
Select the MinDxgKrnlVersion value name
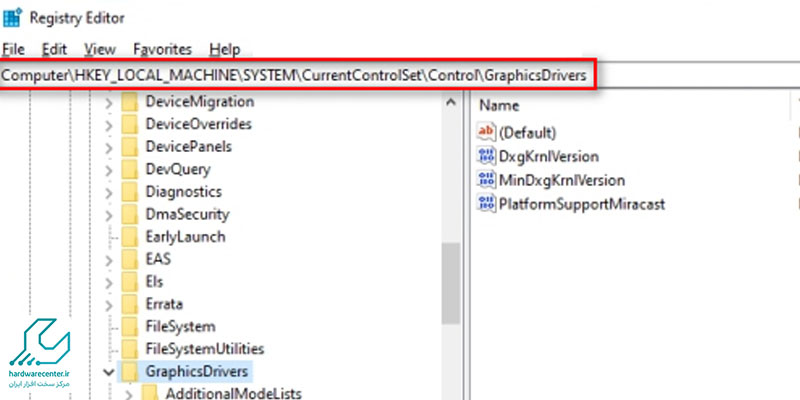pos(562,181)
